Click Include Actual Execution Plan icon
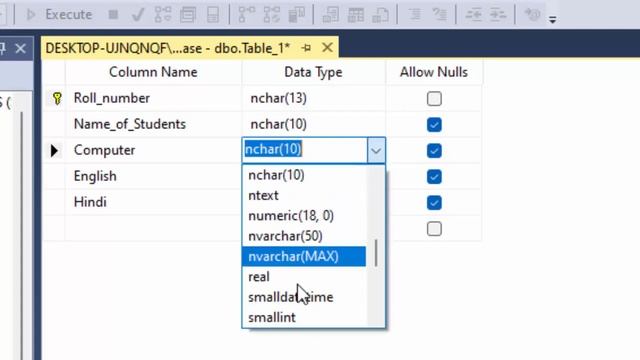Image resolution: width=640 pixels, height=360 pixels. pos(246,15)
